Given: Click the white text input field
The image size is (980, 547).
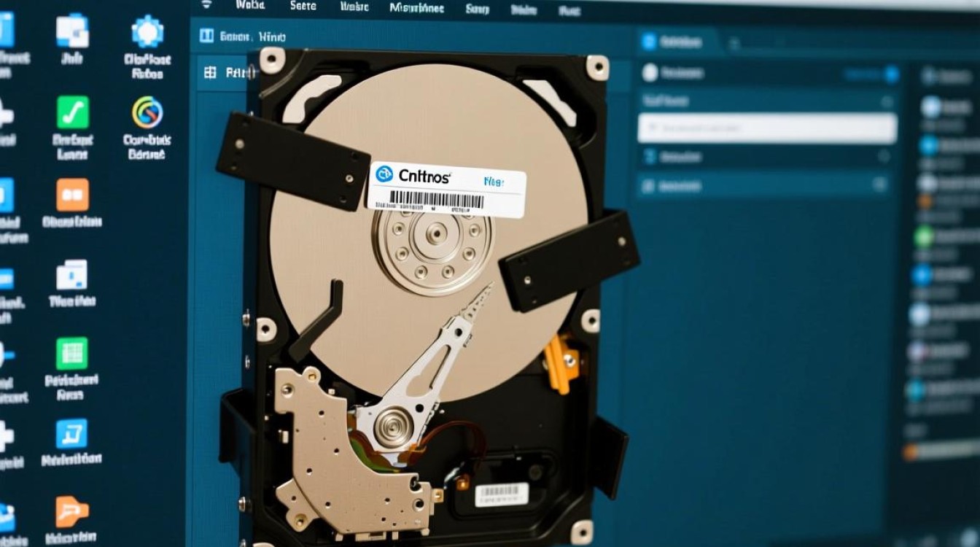Looking at the screenshot, I should point(767,128).
